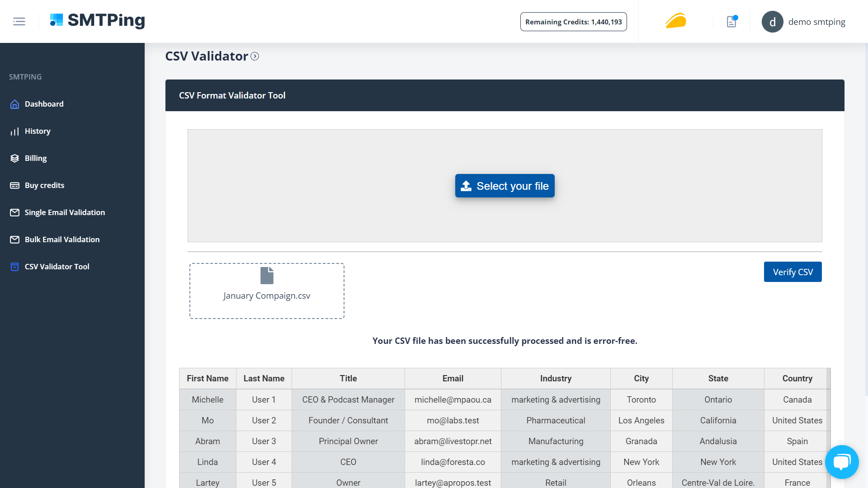Screen dimensions: 868x488
Task: Click the Verify CSV button
Action: [x=793, y=272]
